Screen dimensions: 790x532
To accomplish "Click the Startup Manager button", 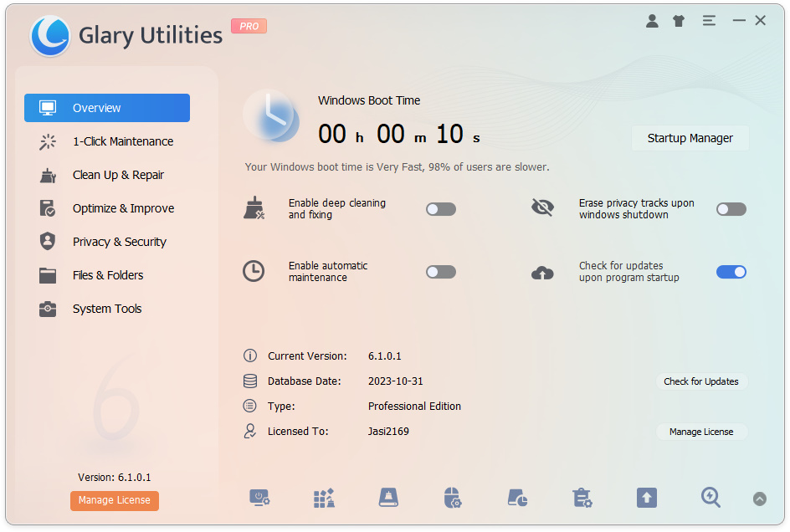I will 690,138.
